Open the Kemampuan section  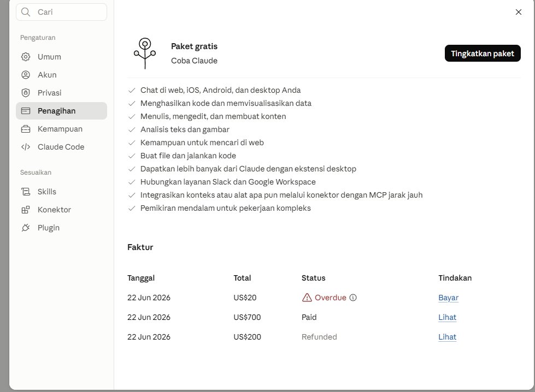61,129
